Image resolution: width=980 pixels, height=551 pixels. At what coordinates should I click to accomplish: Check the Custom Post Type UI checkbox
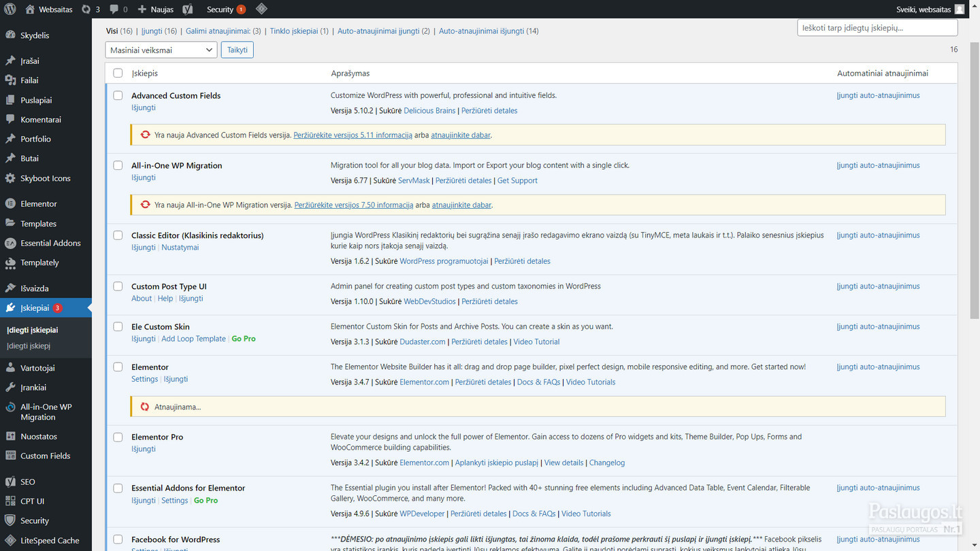point(118,286)
